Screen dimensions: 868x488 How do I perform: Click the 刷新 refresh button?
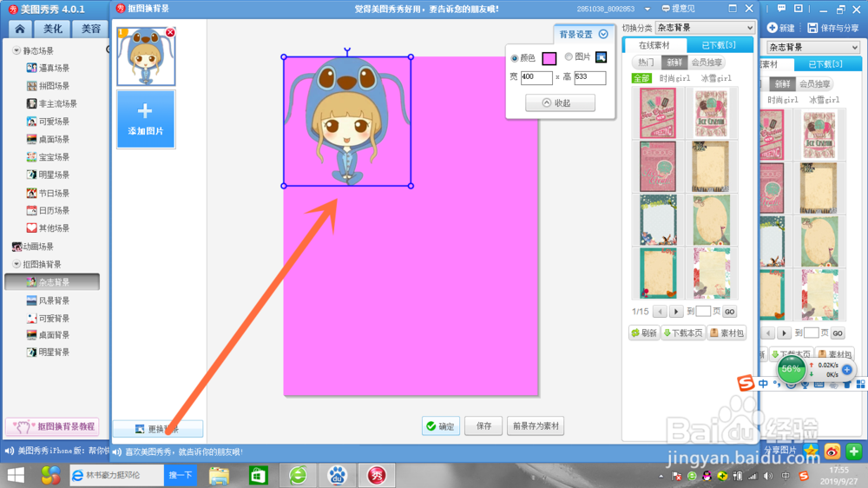click(x=644, y=333)
